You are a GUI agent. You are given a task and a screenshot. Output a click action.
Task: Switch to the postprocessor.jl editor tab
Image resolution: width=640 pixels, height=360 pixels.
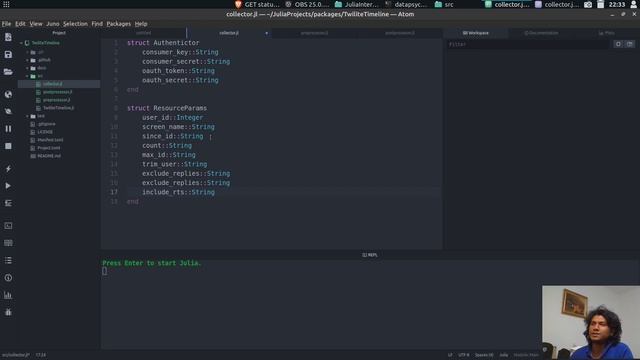click(x=400, y=33)
